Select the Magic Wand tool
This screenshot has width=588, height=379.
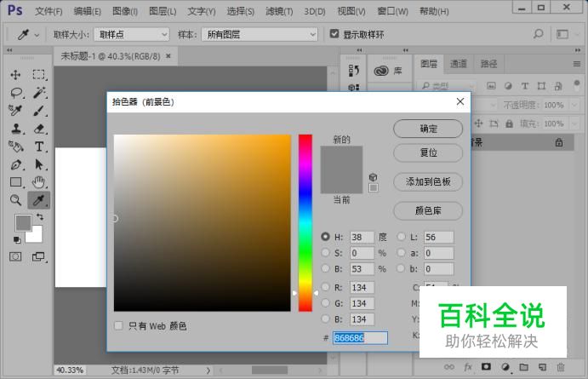[x=39, y=93]
